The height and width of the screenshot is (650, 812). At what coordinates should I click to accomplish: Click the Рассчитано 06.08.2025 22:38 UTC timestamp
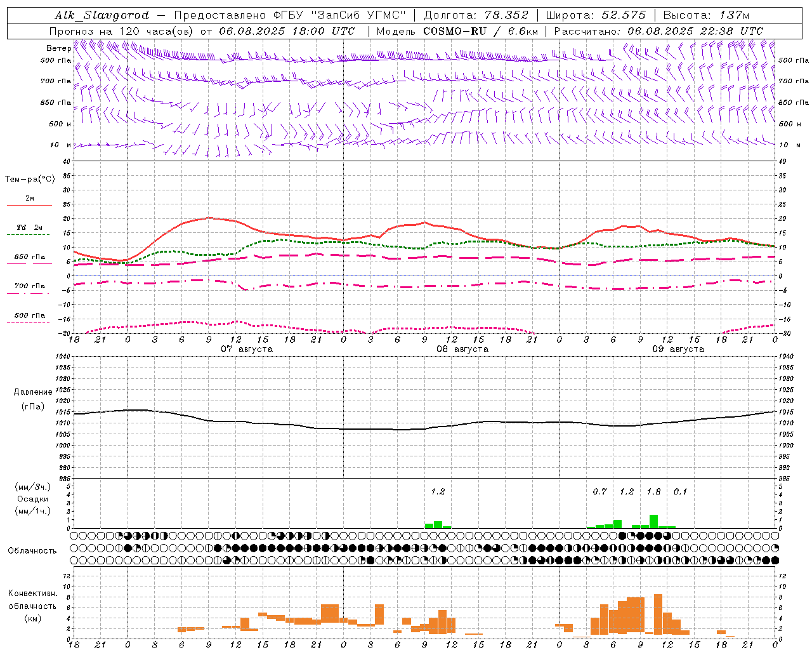pos(658,31)
